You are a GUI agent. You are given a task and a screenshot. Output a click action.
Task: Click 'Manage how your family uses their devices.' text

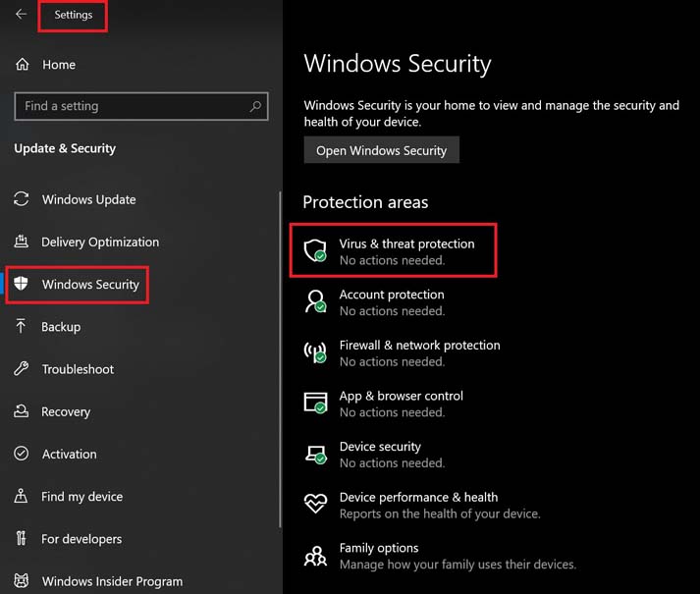458,565
